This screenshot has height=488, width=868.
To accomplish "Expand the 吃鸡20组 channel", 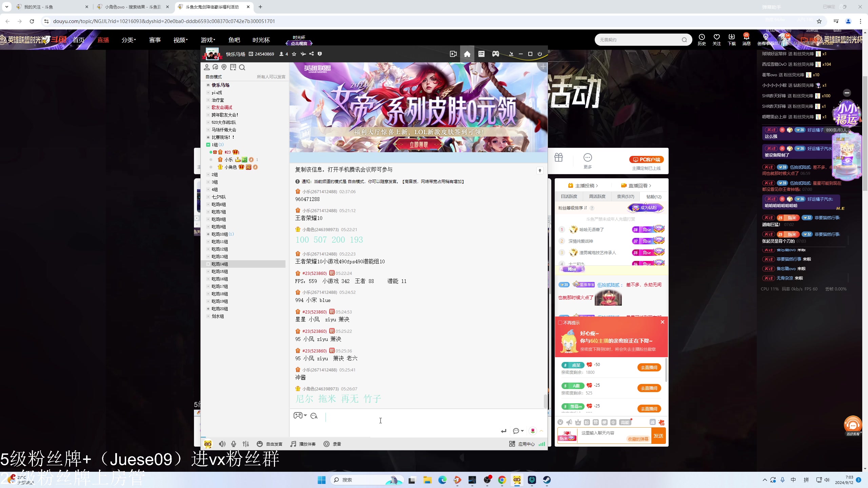I will tap(208, 309).
